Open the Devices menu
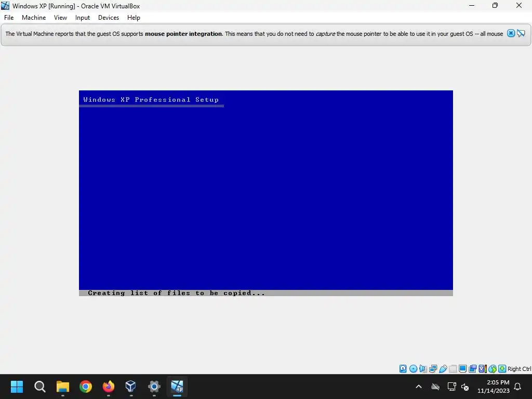This screenshot has height=399, width=532. pyautogui.click(x=109, y=18)
